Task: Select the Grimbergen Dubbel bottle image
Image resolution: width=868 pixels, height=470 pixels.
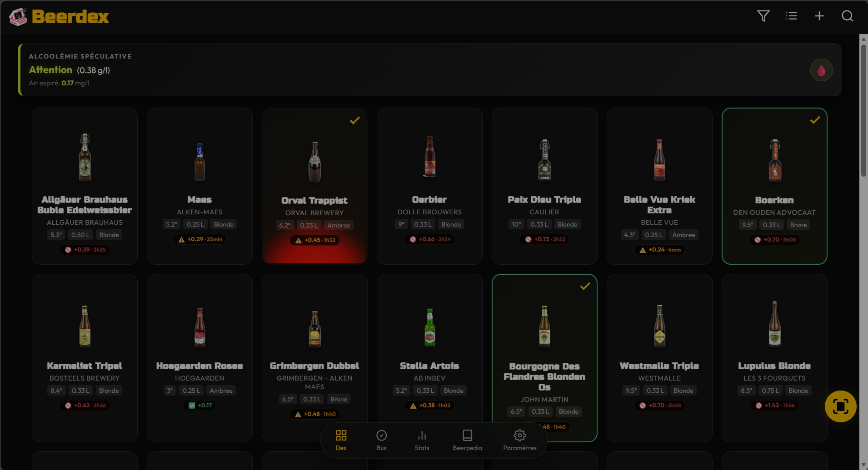Action: coord(314,329)
